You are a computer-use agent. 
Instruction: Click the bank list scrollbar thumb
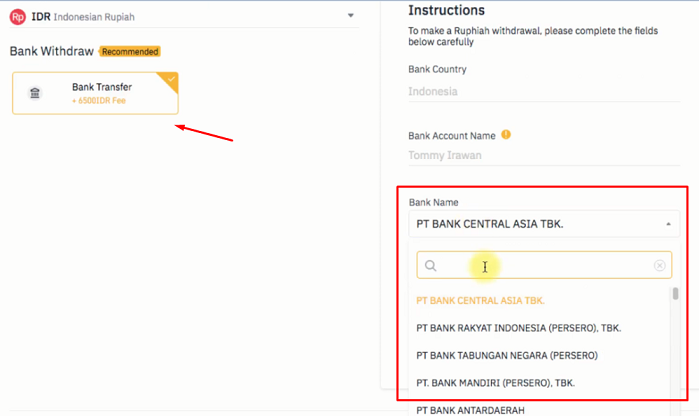tap(675, 294)
